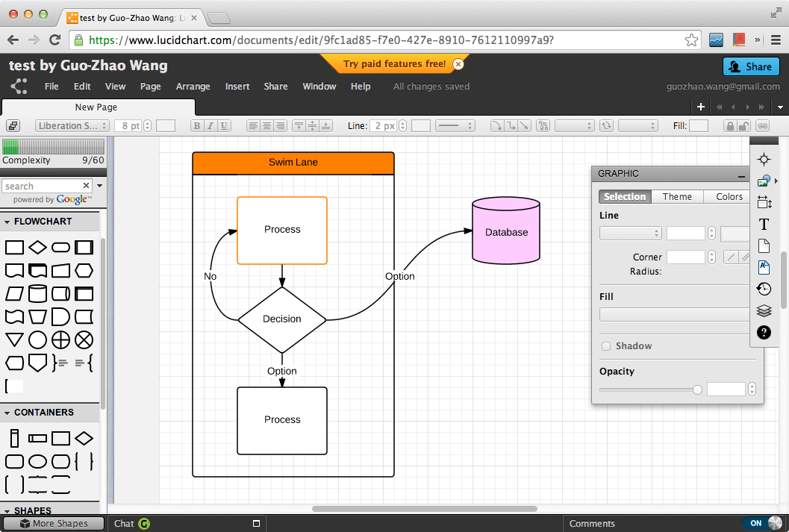Click the hyperlink icon on the toolbar

tap(762, 125)
